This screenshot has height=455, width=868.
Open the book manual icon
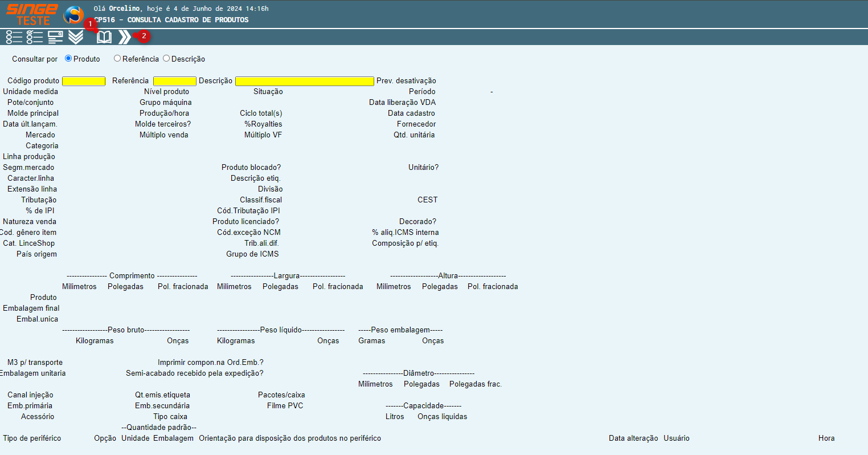[104, 38]
